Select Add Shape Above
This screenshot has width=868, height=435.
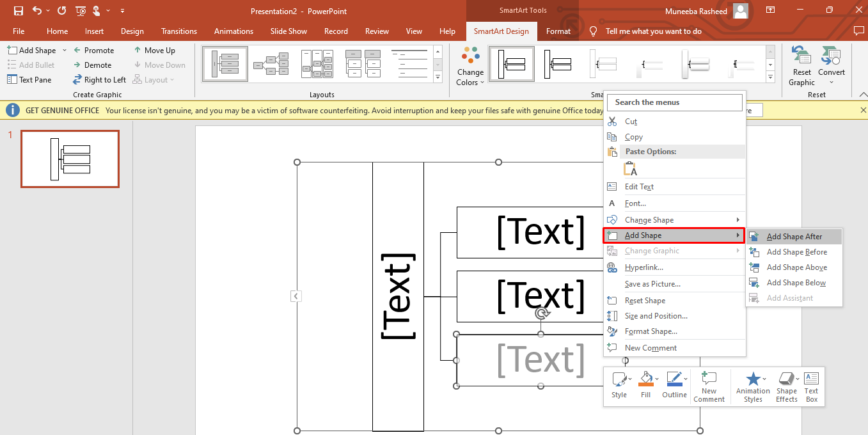click(794, 267)
